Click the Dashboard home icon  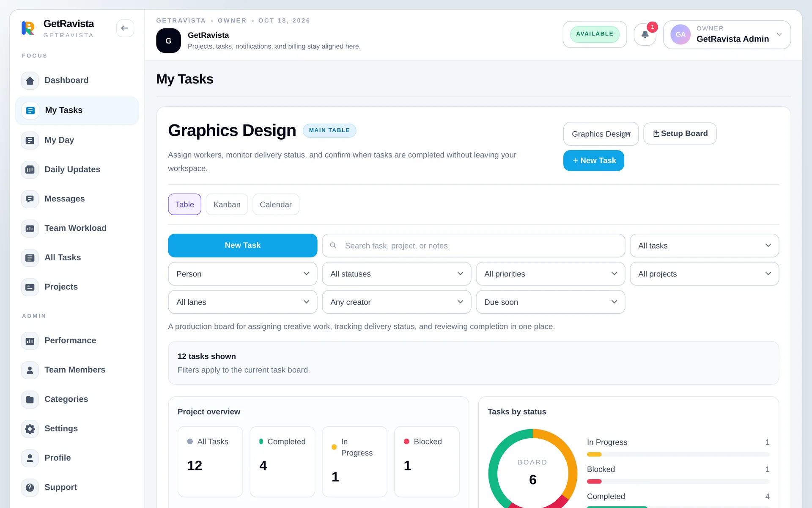pyautogui.click(x=30, y=80)
